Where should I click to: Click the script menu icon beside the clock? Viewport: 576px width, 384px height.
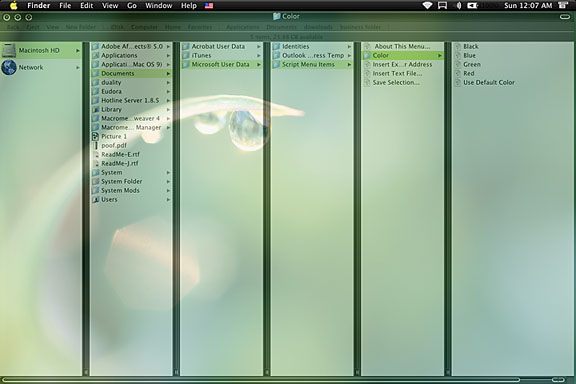point(563,5)
